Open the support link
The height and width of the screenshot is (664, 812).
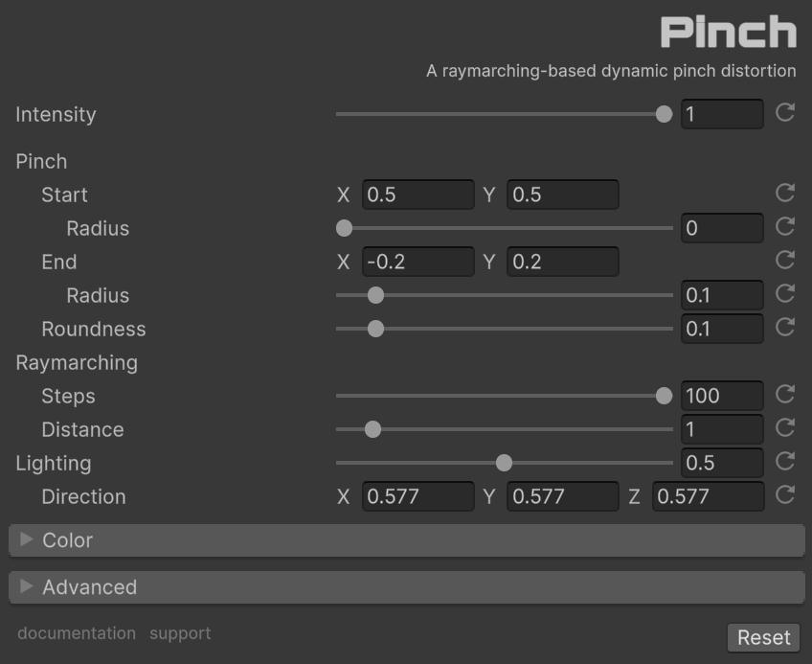pos(180,633)
